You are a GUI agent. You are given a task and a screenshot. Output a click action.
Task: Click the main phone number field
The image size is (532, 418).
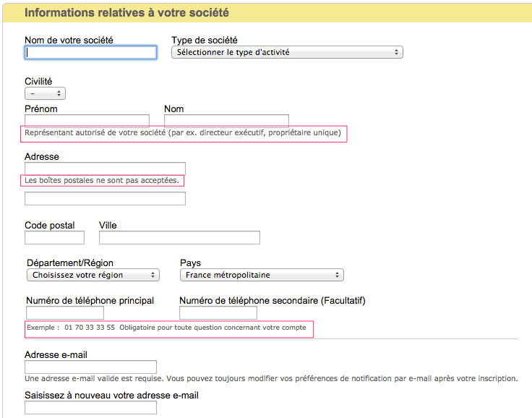(x=65, y=313)
